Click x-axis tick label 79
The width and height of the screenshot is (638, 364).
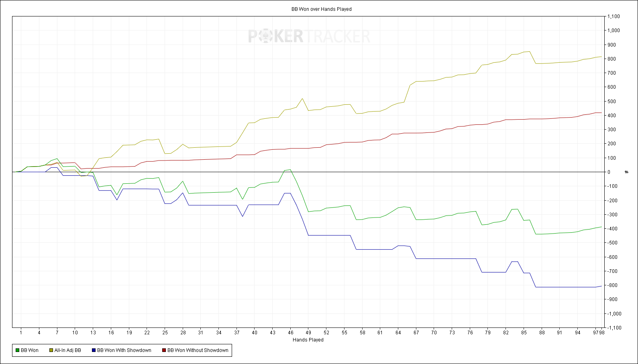click(x=488, y=332)
